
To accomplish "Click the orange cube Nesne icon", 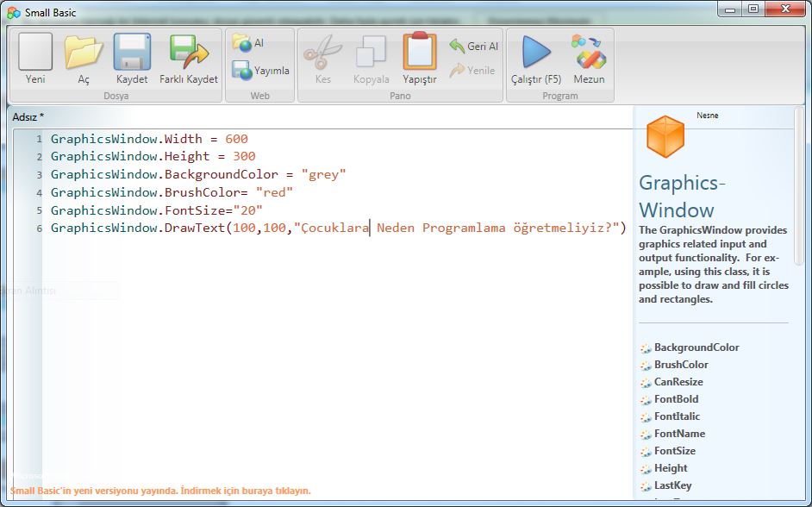I will click(x=665, y=136).
